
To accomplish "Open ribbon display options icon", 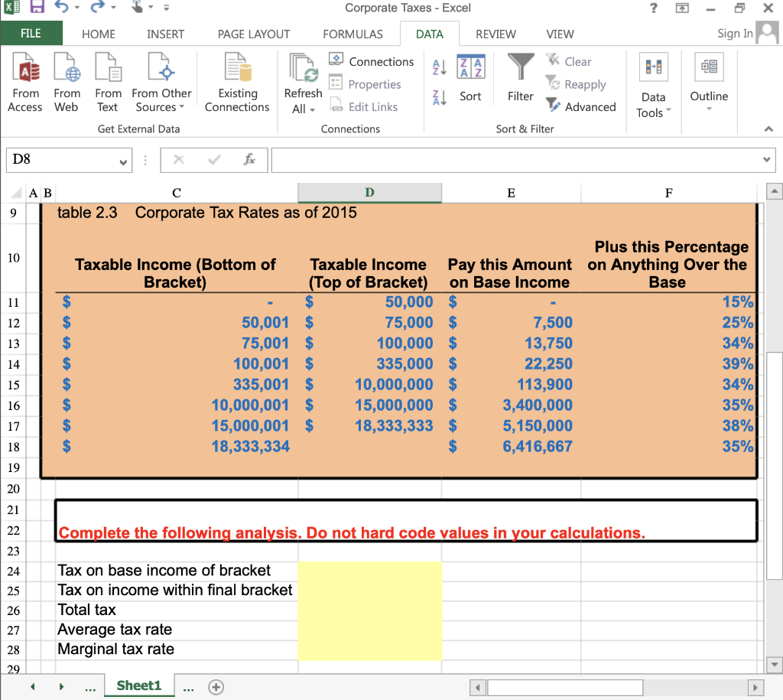I will (682, 8).
